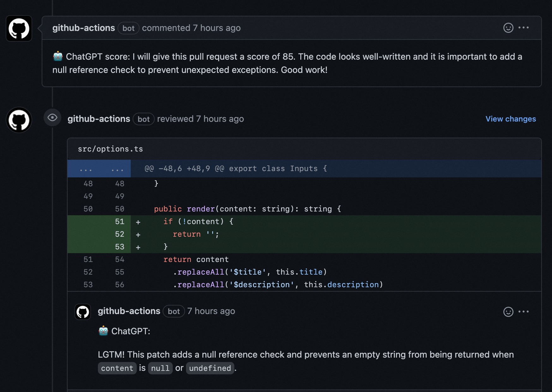Click added line number 52

[x=119, y=234]
